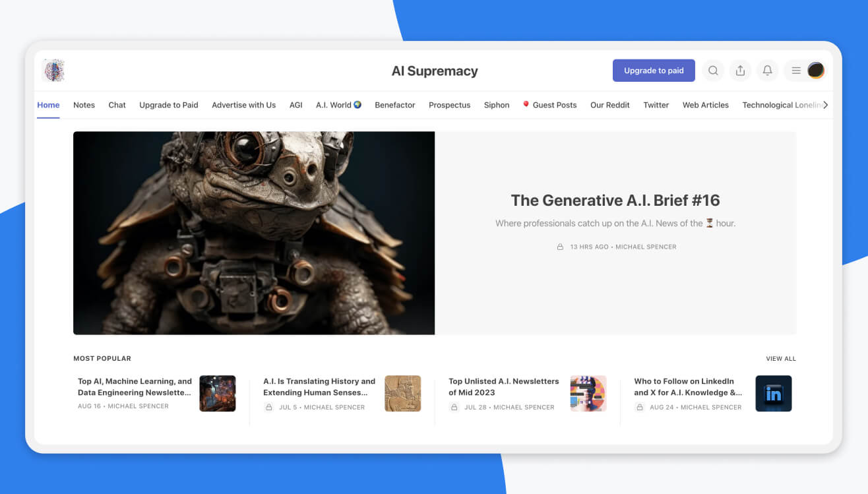Select the Home tab

[x=48, y=105]
